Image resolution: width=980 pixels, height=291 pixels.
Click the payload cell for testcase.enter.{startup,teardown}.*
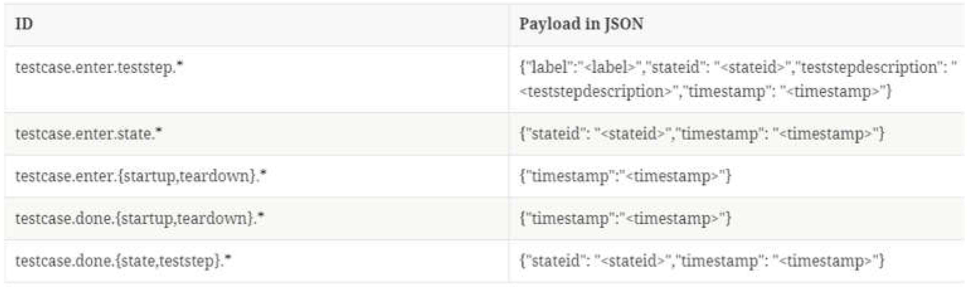pyautogui.click(x=625, y=176)
